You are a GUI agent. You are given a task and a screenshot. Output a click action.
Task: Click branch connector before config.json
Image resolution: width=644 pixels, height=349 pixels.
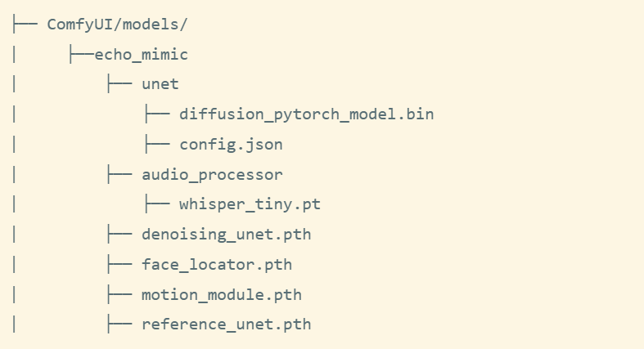click(x=157, y=145)
